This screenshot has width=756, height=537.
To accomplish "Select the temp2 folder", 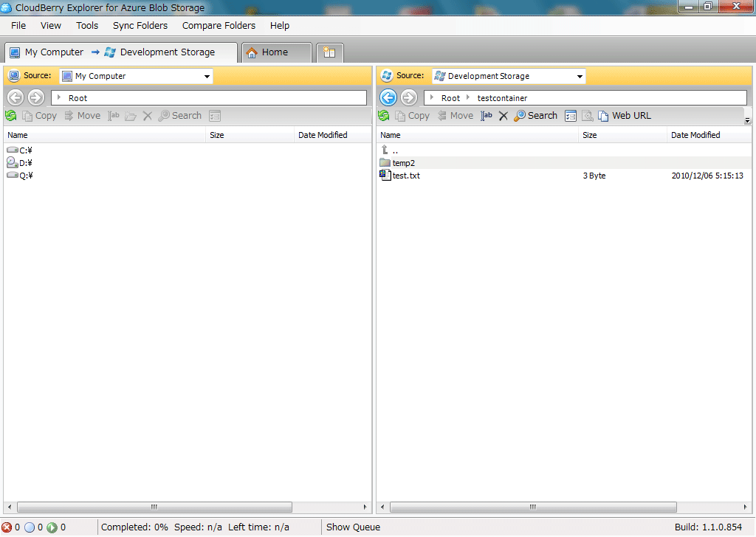I will click(x=397, y=163).
